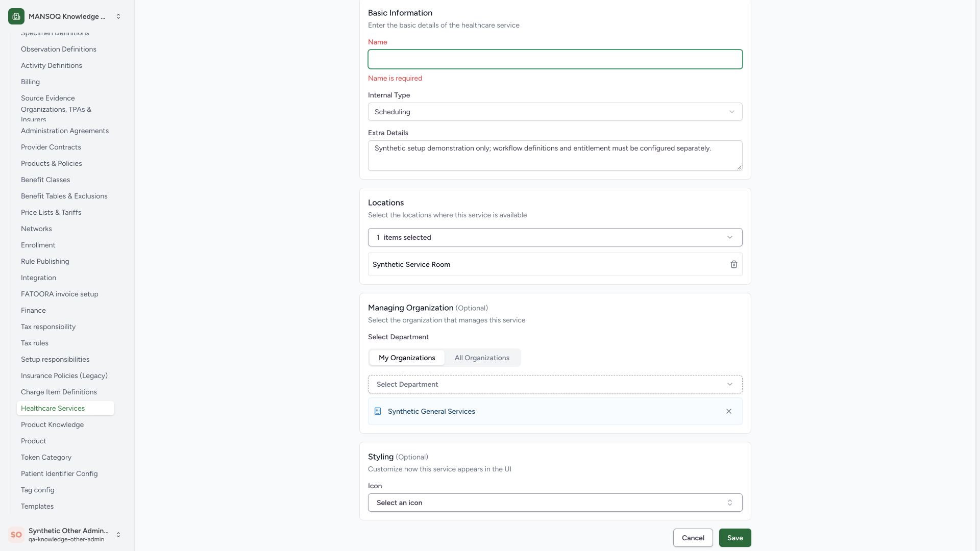Open the user account switcher chevrons

[118, 535]
